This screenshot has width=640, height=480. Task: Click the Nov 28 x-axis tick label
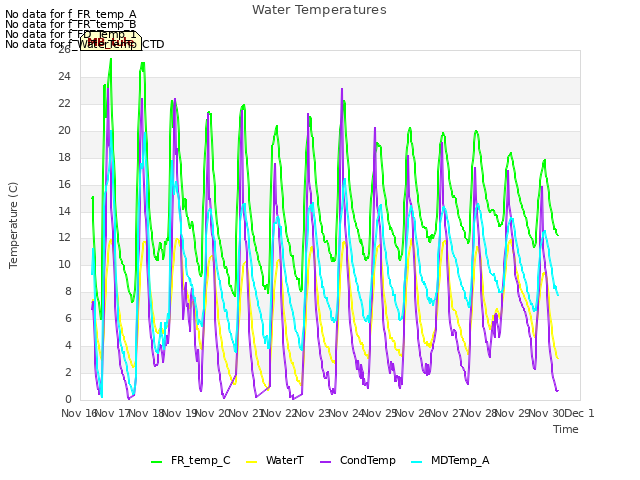480,413
